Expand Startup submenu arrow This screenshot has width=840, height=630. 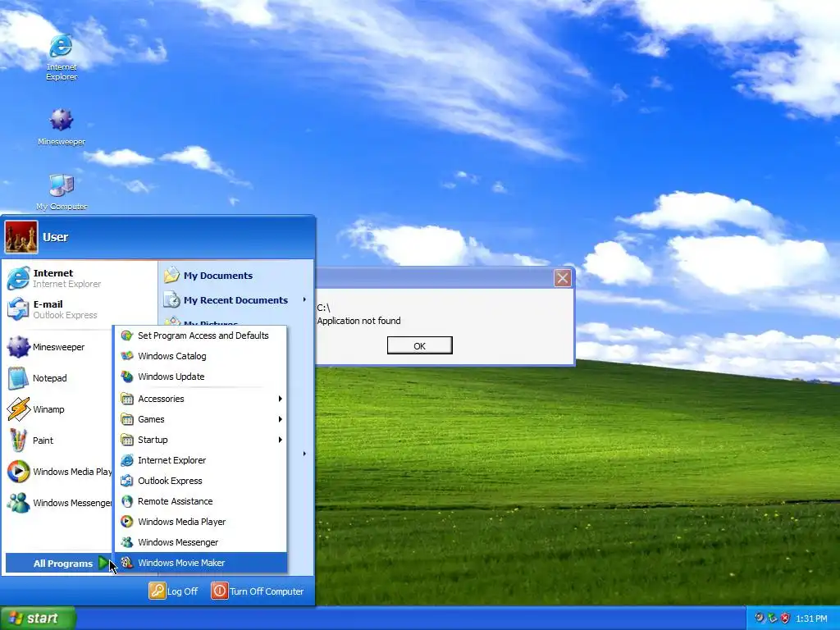click(x=280, y=440)
